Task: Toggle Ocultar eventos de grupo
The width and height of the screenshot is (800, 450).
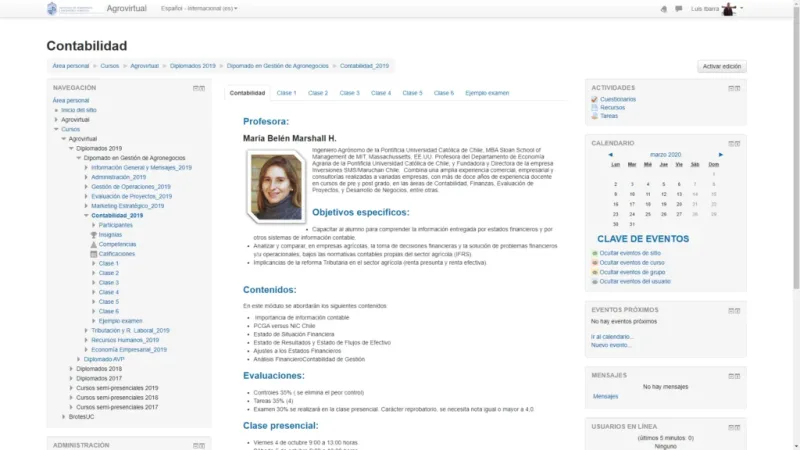Action: pos(632,272)
